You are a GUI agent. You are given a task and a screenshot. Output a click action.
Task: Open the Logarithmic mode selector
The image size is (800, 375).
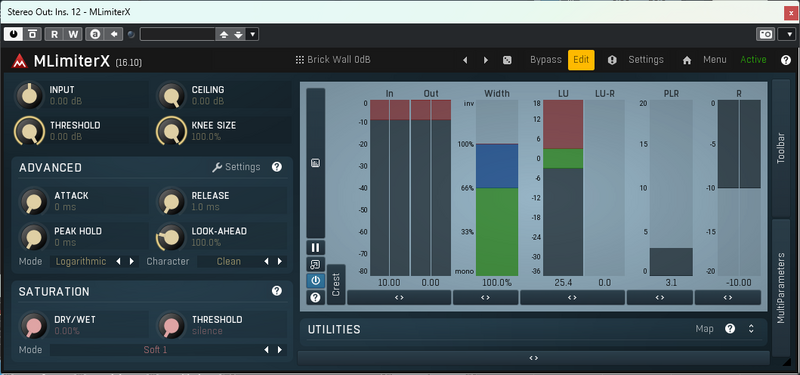coord(81,261)
